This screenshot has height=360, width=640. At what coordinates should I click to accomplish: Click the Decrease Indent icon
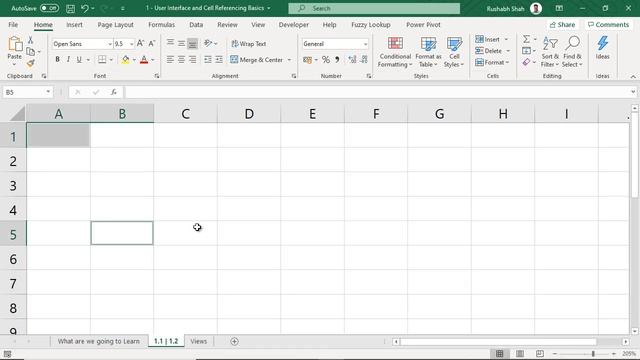click(208, 60)
